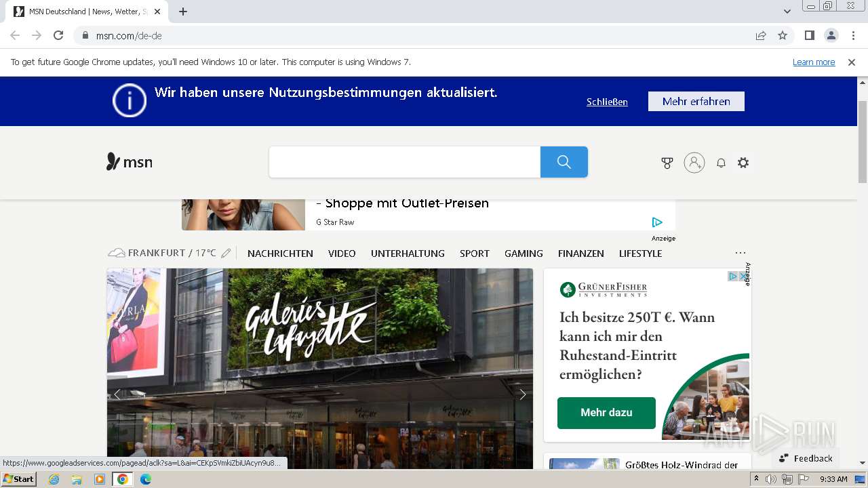
Task: Click the G Star Raw ad choices icon
Action: point(656,222)
